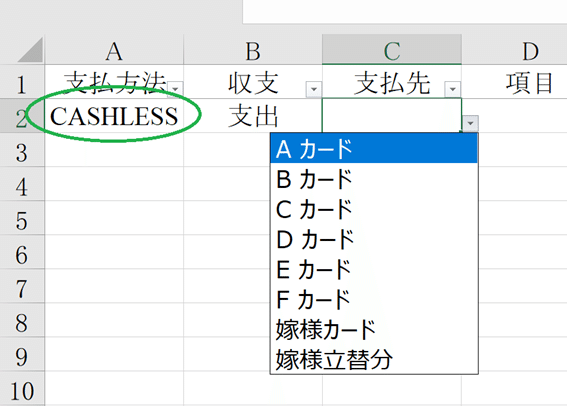Select 'E カード' from the list
The image size is (567, 406).
point(374,269)
